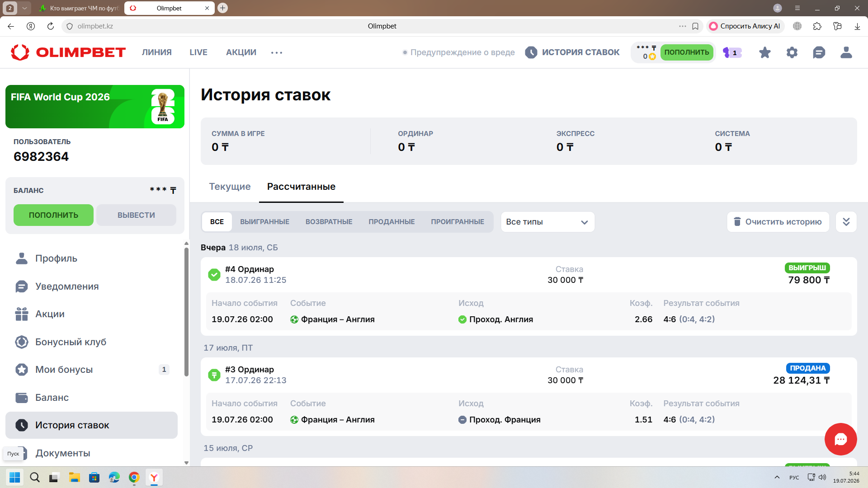The height and width of the screenshot is (488, 868).
Task: Click the trash icon in Очистить историю
Action: pos(737,221)
